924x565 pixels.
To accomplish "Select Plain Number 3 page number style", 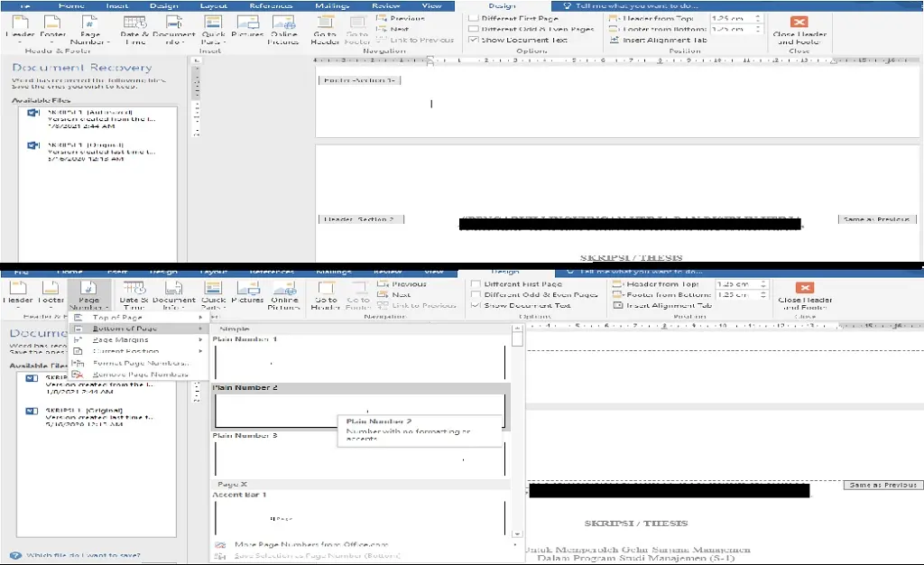I will click(360, 454).
